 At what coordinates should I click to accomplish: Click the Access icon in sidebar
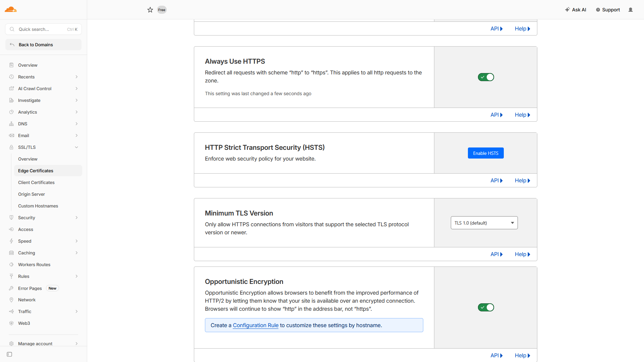[11, 229]
